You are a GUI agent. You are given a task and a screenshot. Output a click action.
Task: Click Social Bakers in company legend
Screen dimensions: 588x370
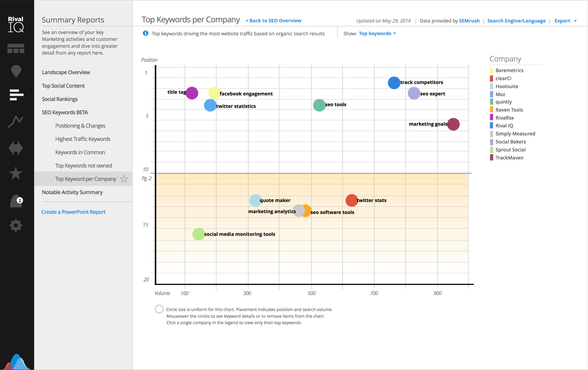click(510, 142)
